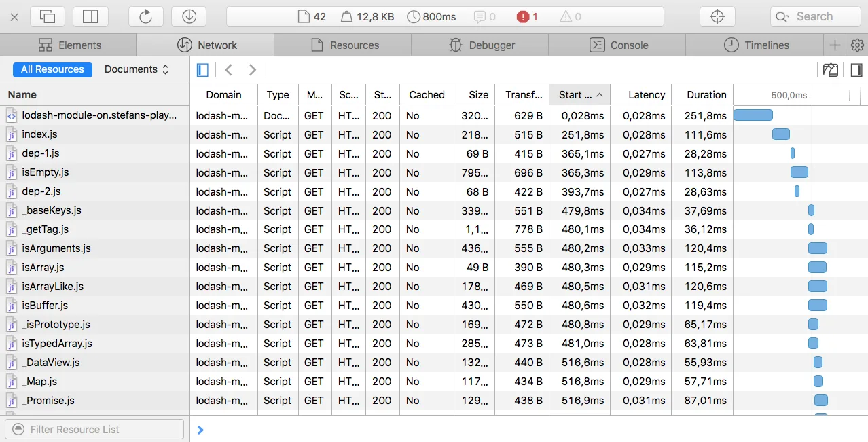Sort by the Type column header
The width and height of the screenshot is (868, 442).
point(278,95)
